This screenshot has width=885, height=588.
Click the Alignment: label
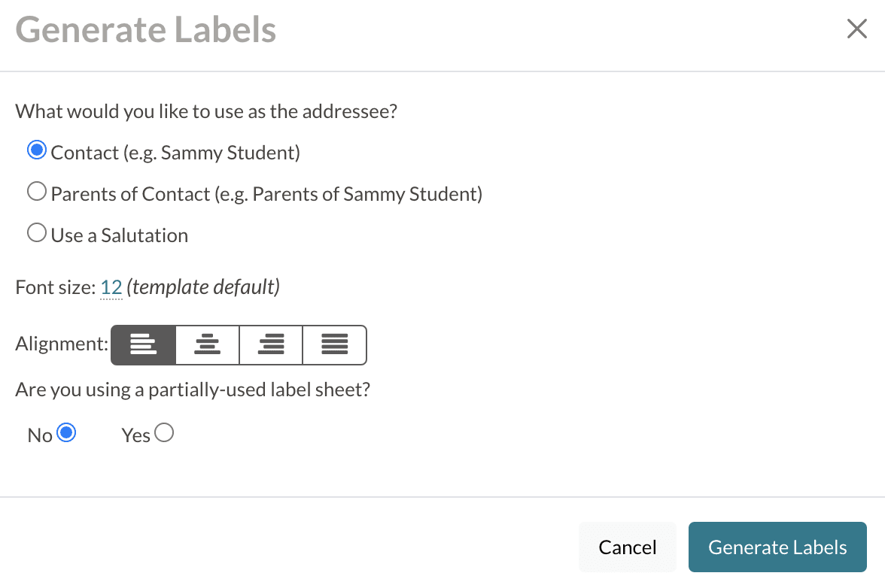pyautogui.click(x=62, y=344)
